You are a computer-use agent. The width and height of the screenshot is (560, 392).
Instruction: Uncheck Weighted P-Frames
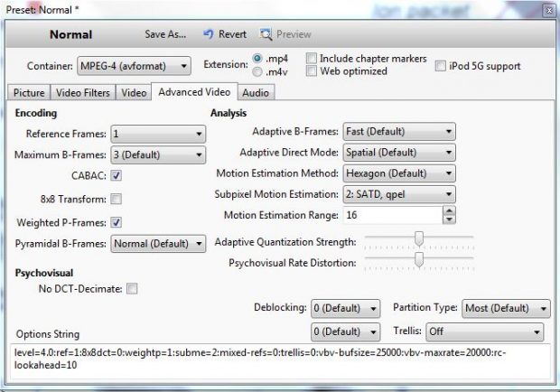coord(117,222)
